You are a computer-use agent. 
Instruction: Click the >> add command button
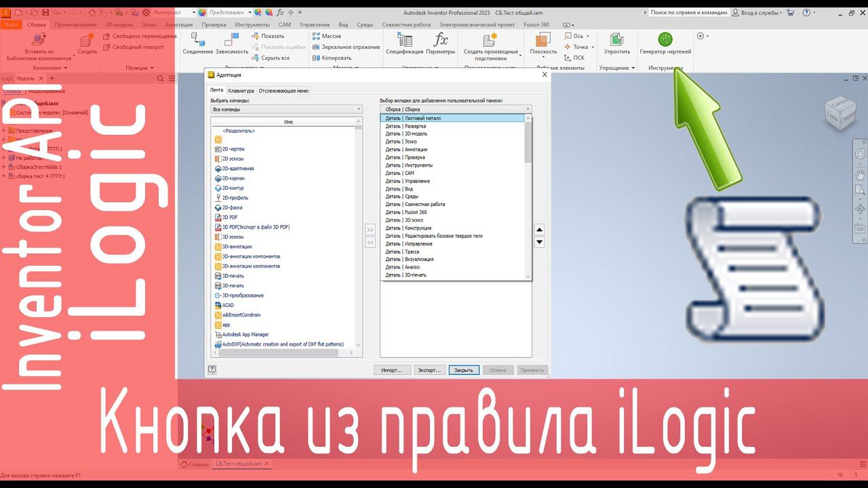point(370,230)
